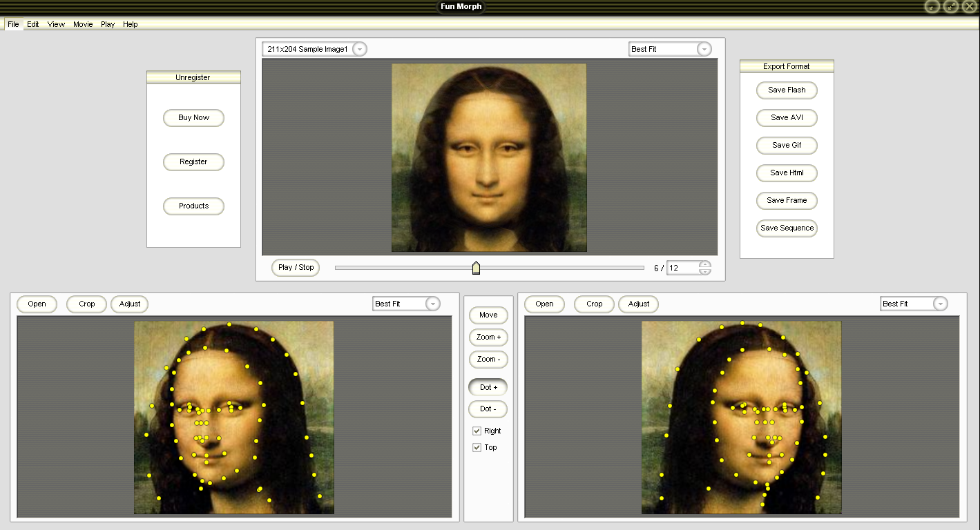This screenshot has width=980, height=530.
Task: Open the Movie menu
Action: click(83, 24)
